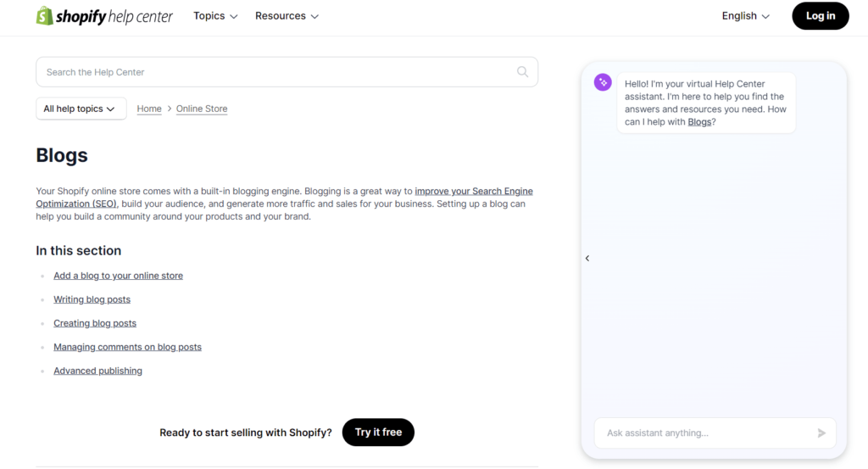
Task: Collapse the assistant panel with left chevron
Action: 587,258
